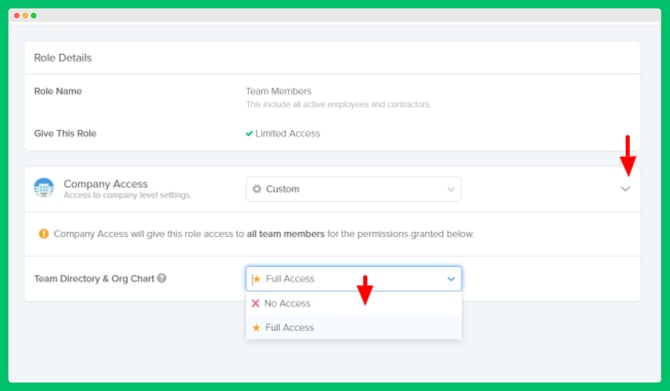This screenshot has height=391, width=670.
Task: Click the 'all active employees and contractors' description
Action: click(338, 104)
